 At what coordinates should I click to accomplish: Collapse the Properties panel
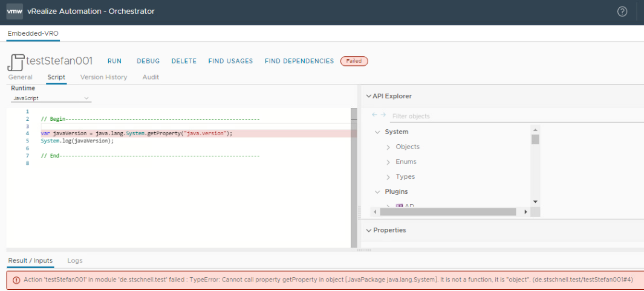tap(368, 231)
